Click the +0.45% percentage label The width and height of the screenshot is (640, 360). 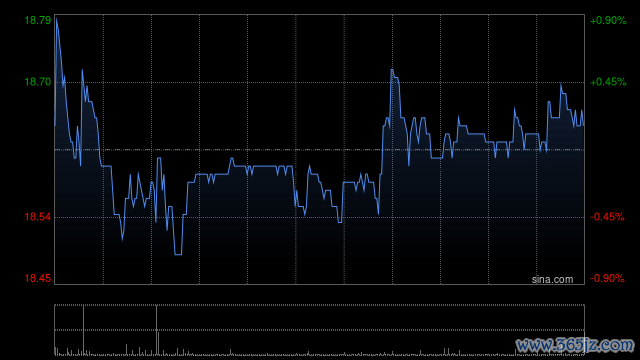click(x=608, y=82)
